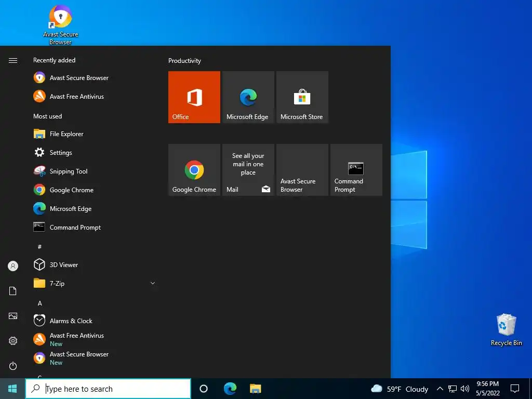Viewport: 532px width, 399px height.
Task: Open Settings gear in Start sidebar
Action: click(x=13, y=341)
